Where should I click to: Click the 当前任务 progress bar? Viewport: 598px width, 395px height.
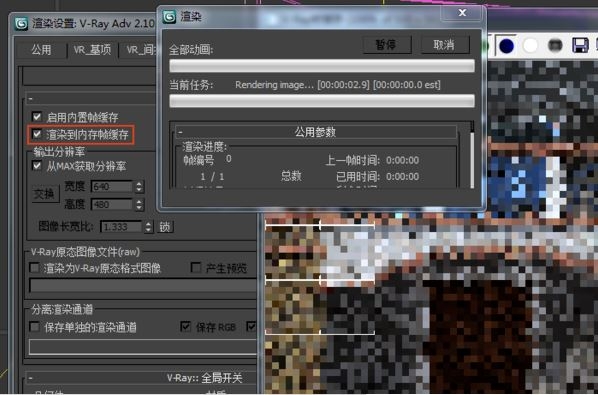322,101
